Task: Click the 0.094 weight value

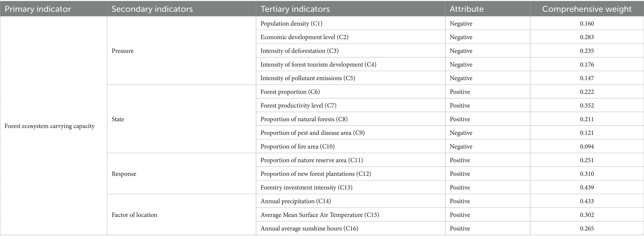Action: [x=587, y=147]
